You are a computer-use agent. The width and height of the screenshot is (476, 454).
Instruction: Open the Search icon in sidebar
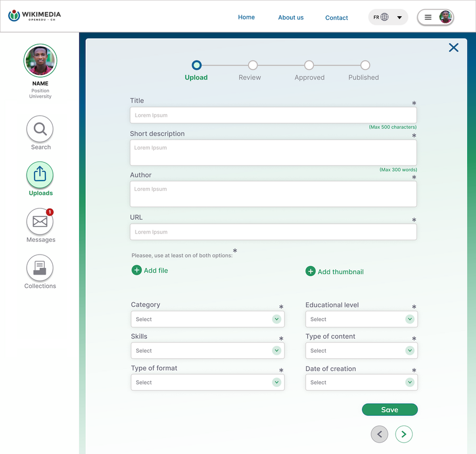click(40, 129)
